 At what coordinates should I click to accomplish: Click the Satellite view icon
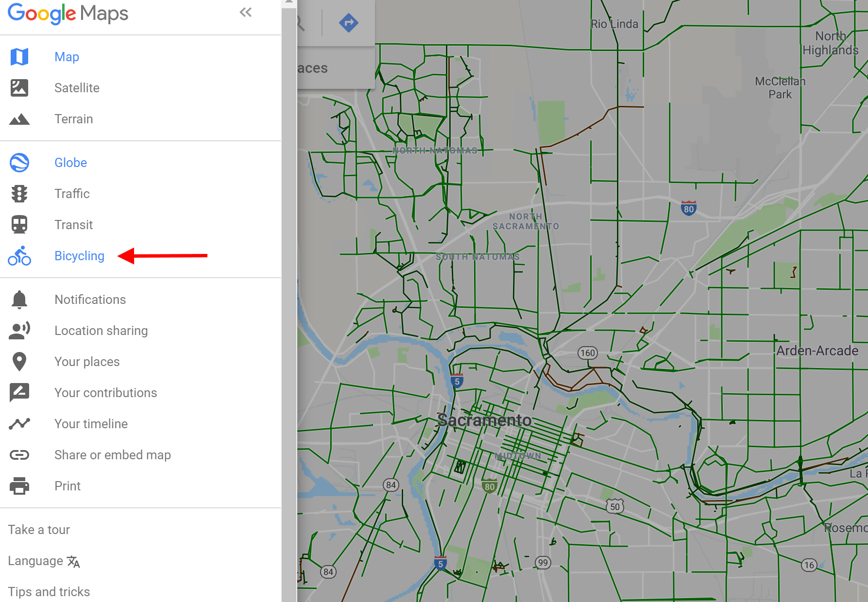point(19,88)
